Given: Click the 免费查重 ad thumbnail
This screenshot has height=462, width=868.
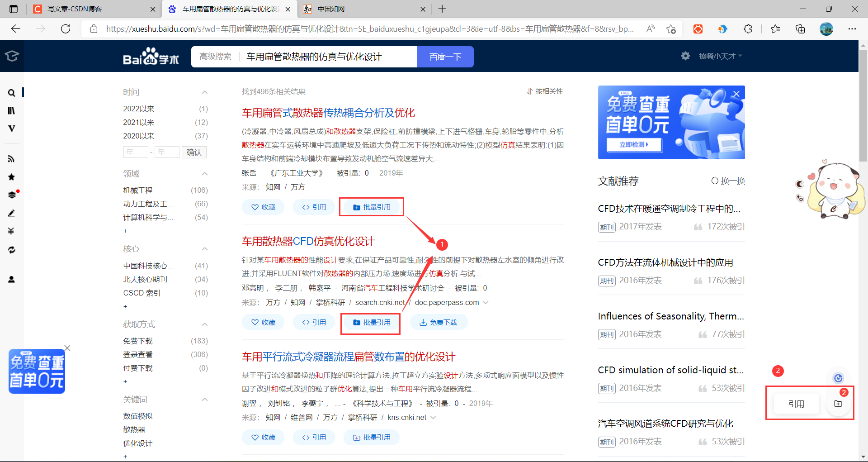Looking at the screenshot, I should (x=37, y=371).
